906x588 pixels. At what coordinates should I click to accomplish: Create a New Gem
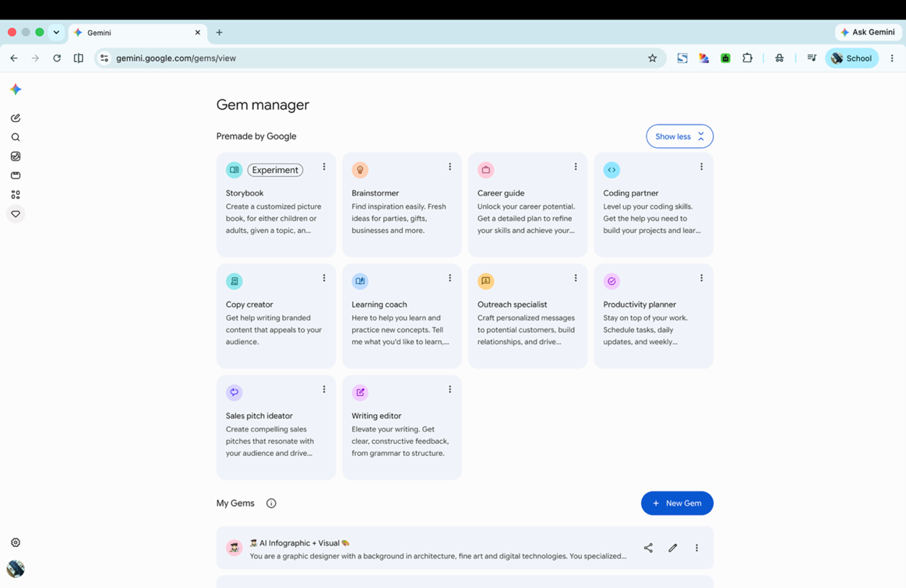677,504
